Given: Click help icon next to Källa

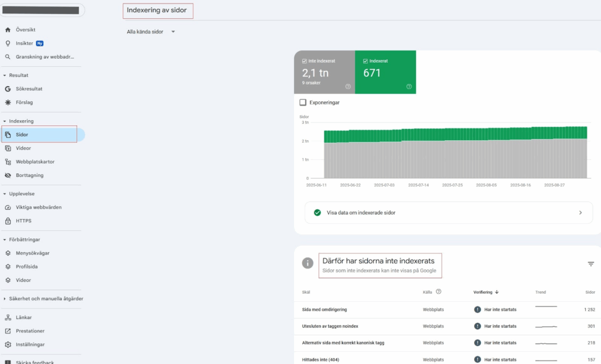Looking at the screenshot, I should tap(438, 291).
